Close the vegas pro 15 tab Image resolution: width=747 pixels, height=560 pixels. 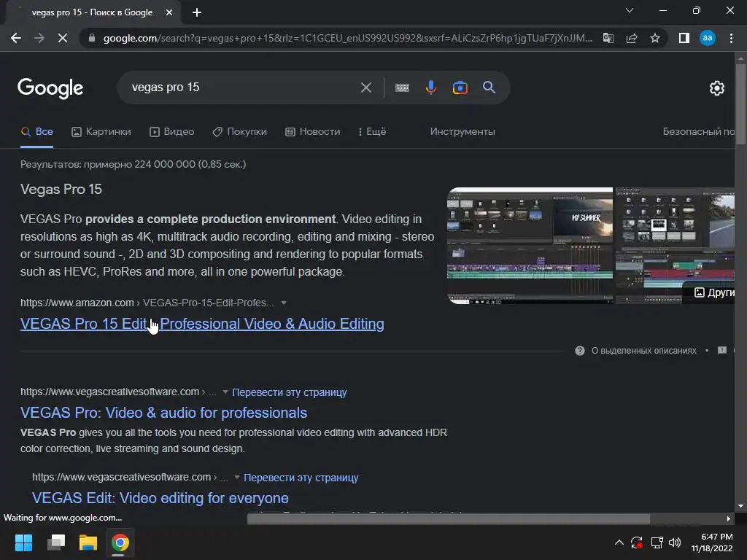coord(169,12)
